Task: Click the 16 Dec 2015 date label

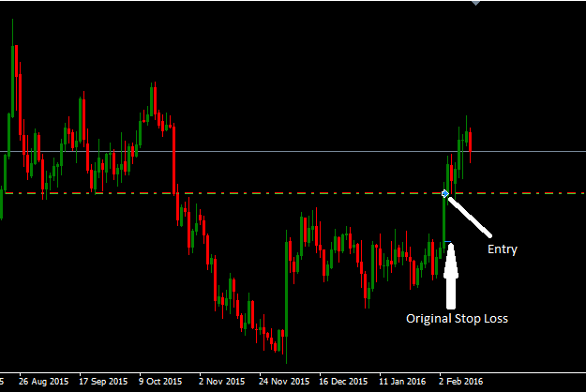Action: [343, 382]
